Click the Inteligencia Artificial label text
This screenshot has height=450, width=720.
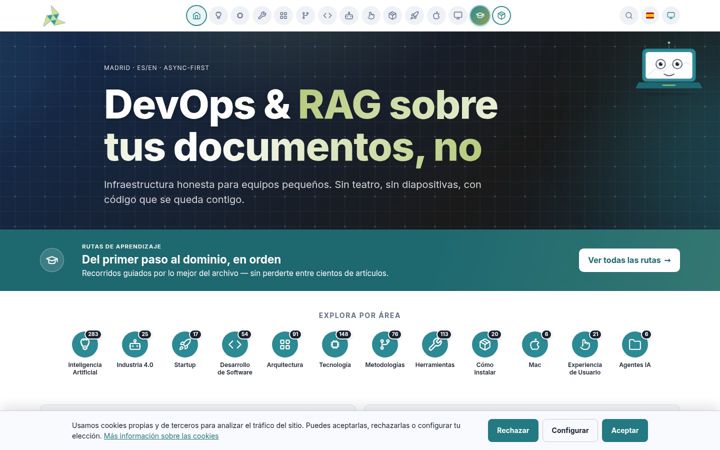[x=85, y=369]
